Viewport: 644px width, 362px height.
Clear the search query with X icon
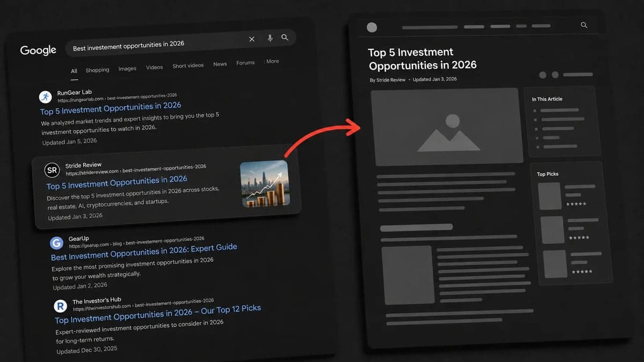tap(252, 39)
